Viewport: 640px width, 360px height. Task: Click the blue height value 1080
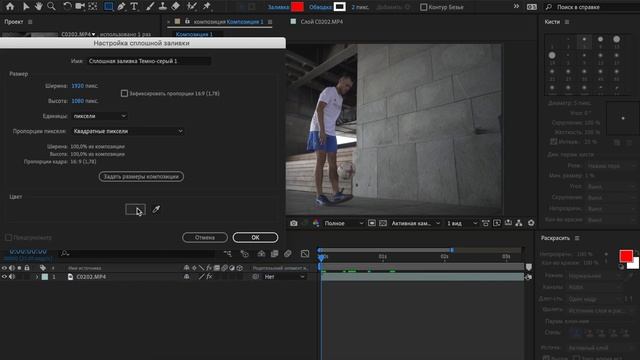pyautogui.click(x=78, y=101)
